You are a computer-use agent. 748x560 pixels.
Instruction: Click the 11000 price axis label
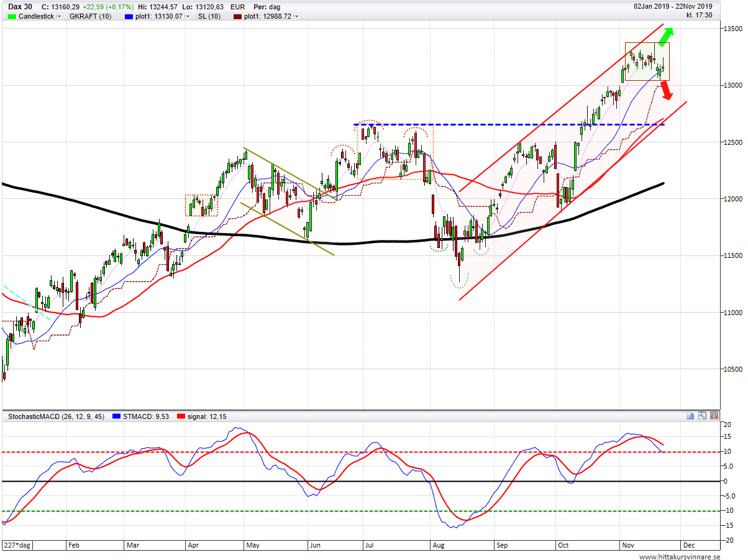tap(734, 313)
